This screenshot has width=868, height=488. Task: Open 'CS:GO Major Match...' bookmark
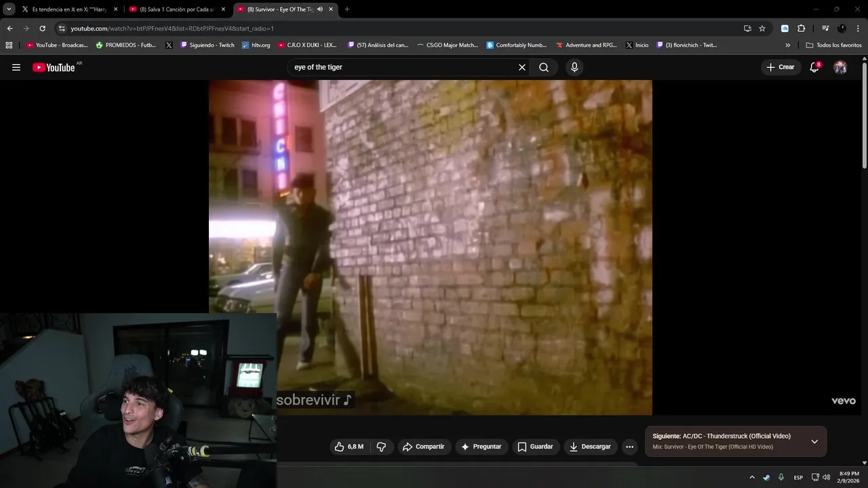[448, 45]
